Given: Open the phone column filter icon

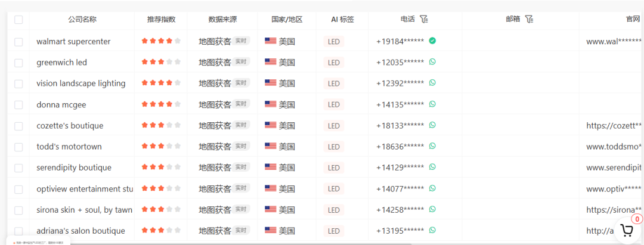Looking at the screenshot, I should [x=424, y=19].
